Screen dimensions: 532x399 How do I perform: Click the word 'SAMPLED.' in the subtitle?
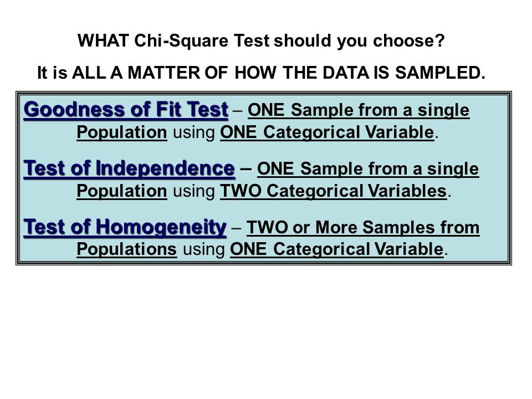tap(441, 73)
